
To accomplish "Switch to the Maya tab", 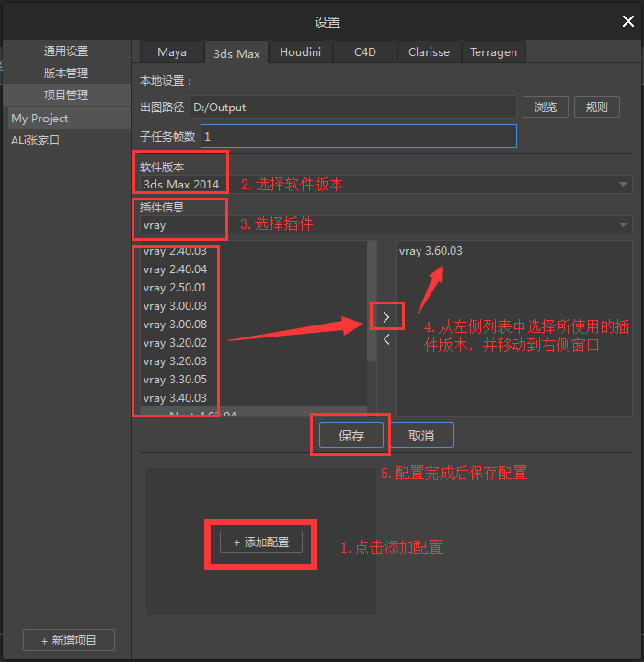I will [x=172, y=51].
